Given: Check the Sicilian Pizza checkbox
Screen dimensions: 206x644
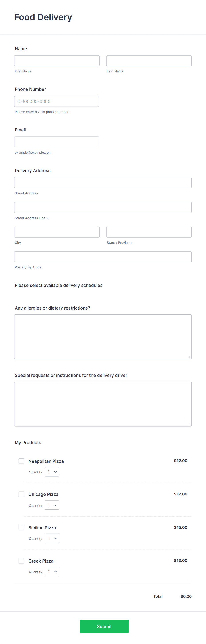Looking at the screenshot, I should click(x=21, y=527).
